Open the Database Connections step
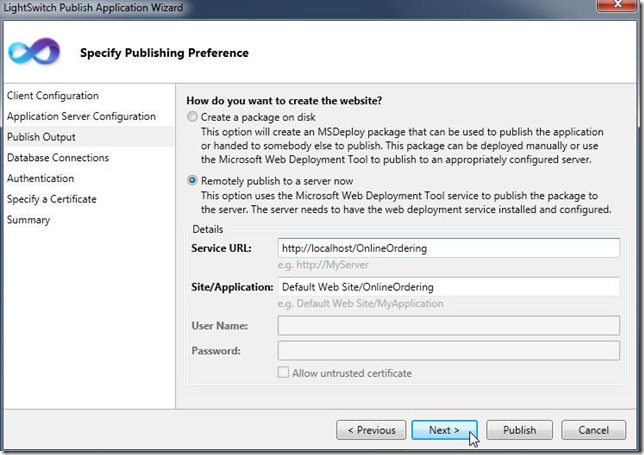This screenshot has width=644, height=455. click(58, 158)
